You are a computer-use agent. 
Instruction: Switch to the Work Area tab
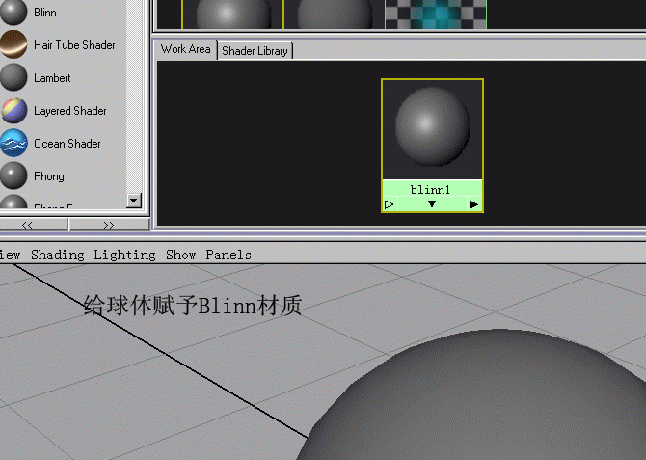click(186, 49)
